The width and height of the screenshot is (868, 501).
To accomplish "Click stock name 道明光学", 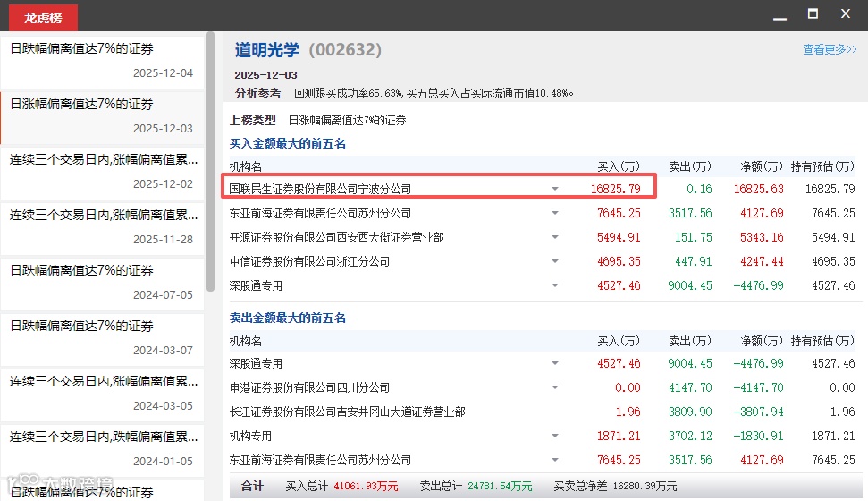I will [x=266, y=50].
